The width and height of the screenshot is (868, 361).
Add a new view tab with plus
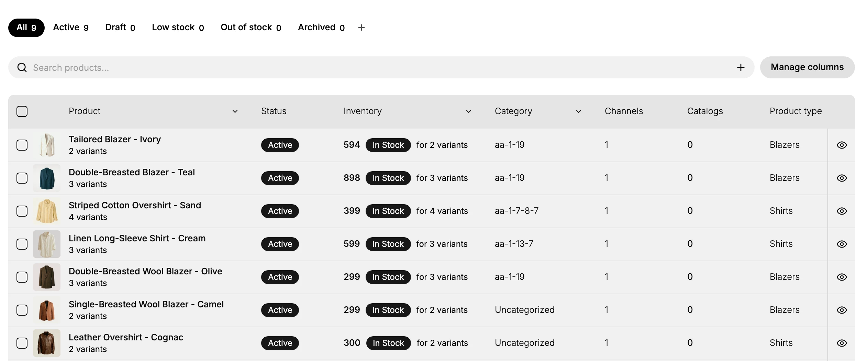click(x=361, y=28)
